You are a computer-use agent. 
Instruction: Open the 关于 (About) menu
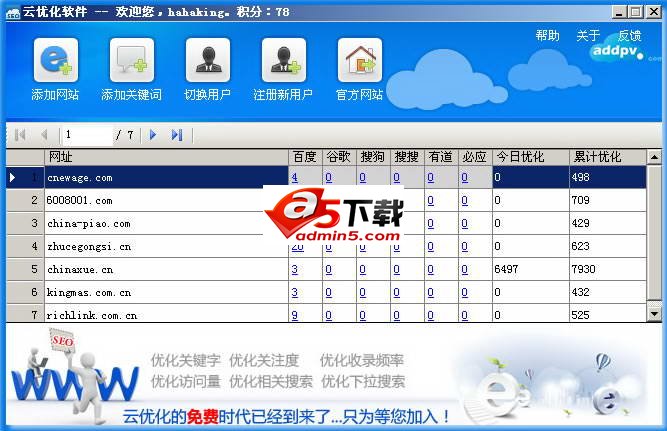(588, 35)
